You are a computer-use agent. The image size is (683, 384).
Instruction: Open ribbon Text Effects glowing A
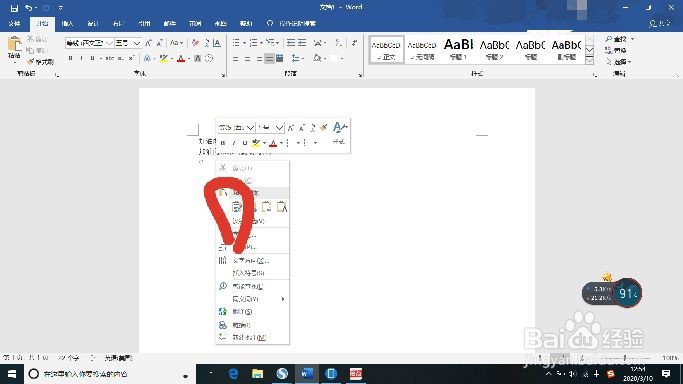coord(147,58)
